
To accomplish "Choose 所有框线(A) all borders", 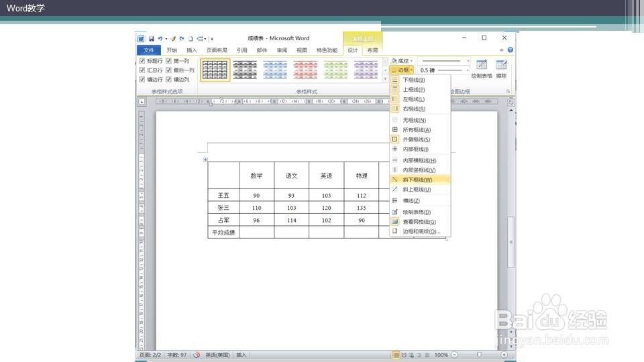I will coord(420,129).
